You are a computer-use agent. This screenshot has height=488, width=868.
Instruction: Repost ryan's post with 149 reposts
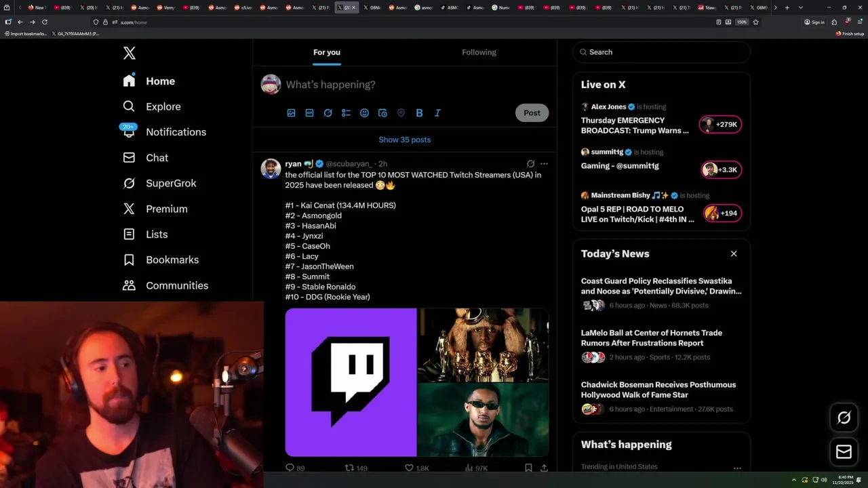tap(356, 468)
